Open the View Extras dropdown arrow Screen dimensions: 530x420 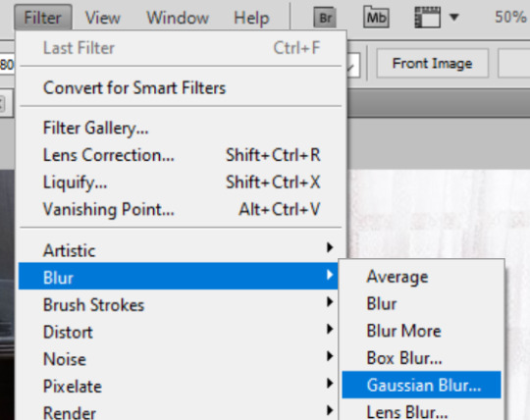tap(454, 17)
